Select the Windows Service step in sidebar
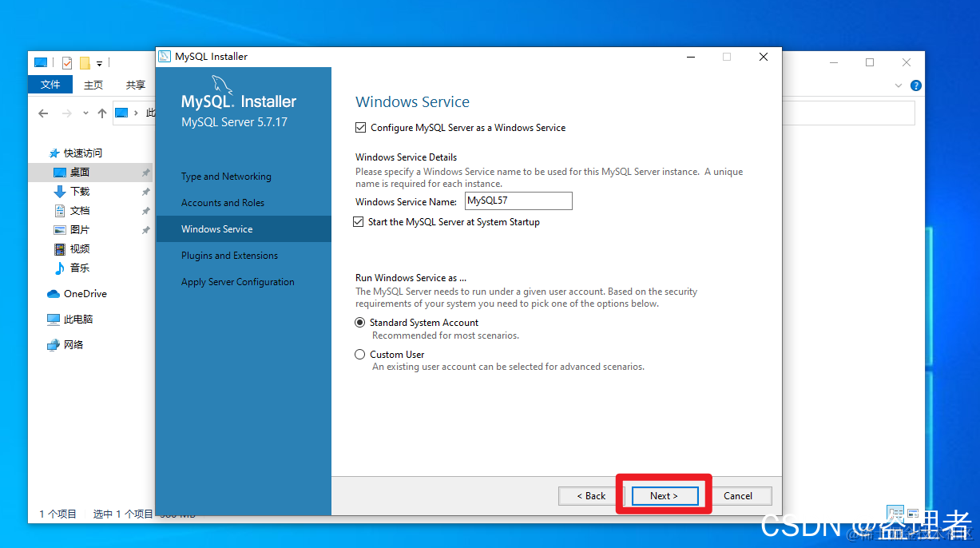The width and height of the screenshot is (980, 548). 243,229
